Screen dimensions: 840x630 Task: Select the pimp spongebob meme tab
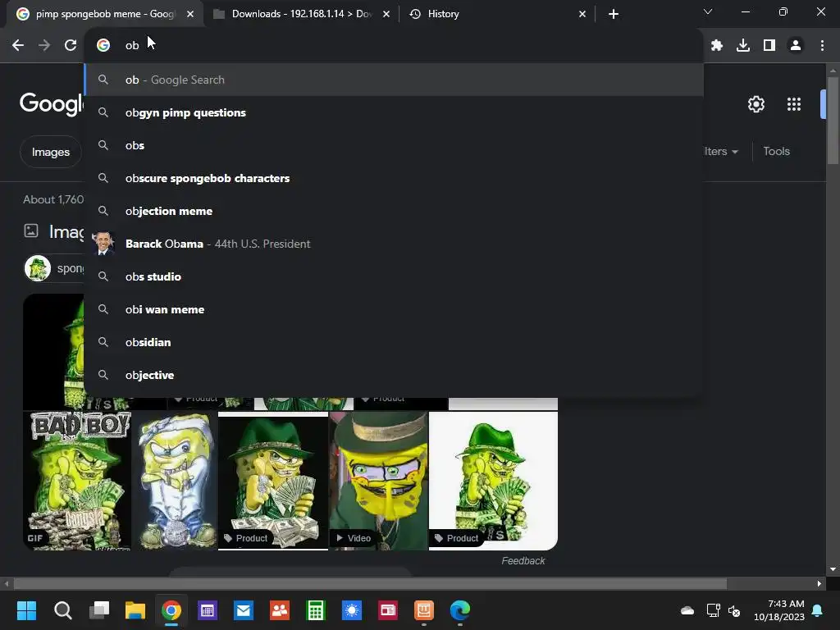point(105,14)
